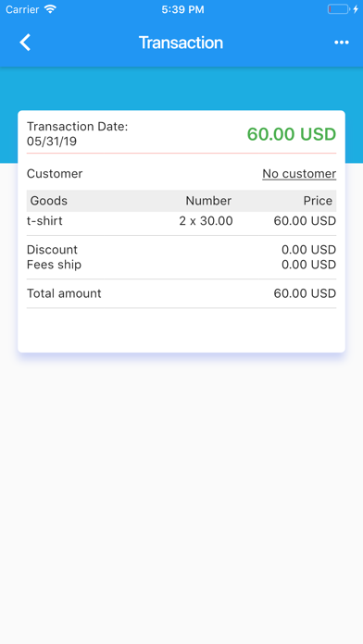
Task: Open the No customer link
Action: pyautogui.click(x=299, y=174)
